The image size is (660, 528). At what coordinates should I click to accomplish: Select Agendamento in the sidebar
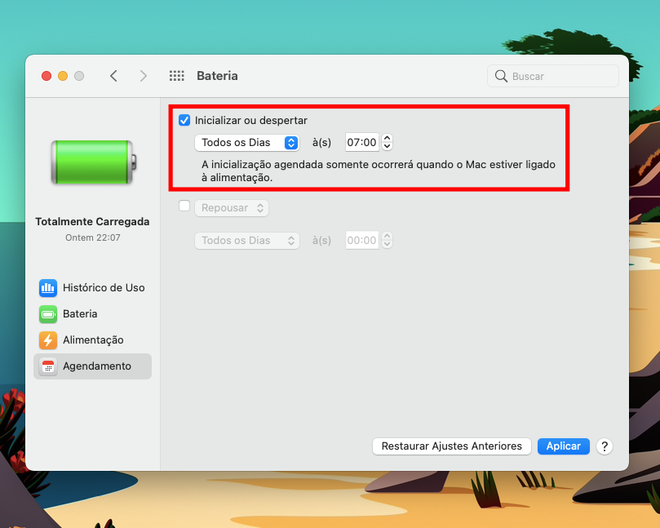pos(93,366)
